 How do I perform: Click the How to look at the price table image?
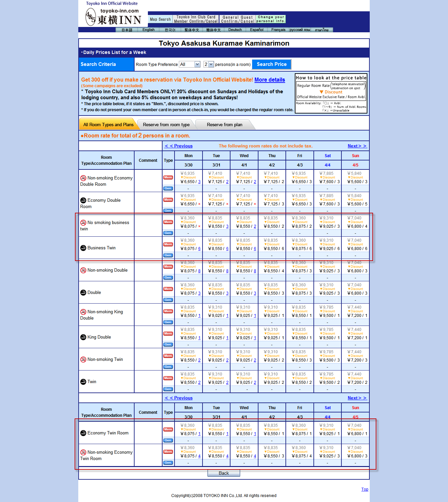(x=331, y=93)
